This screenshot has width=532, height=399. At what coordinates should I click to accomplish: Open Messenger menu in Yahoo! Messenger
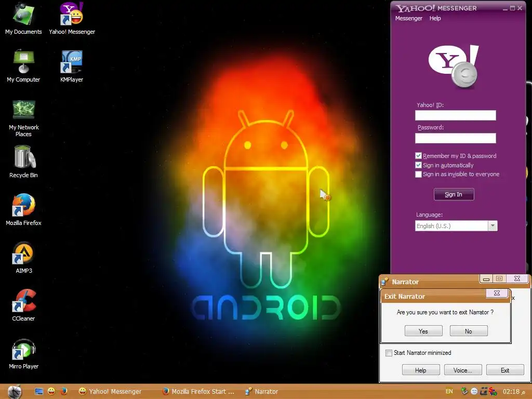pyautogui.click(x=408, y=18)
